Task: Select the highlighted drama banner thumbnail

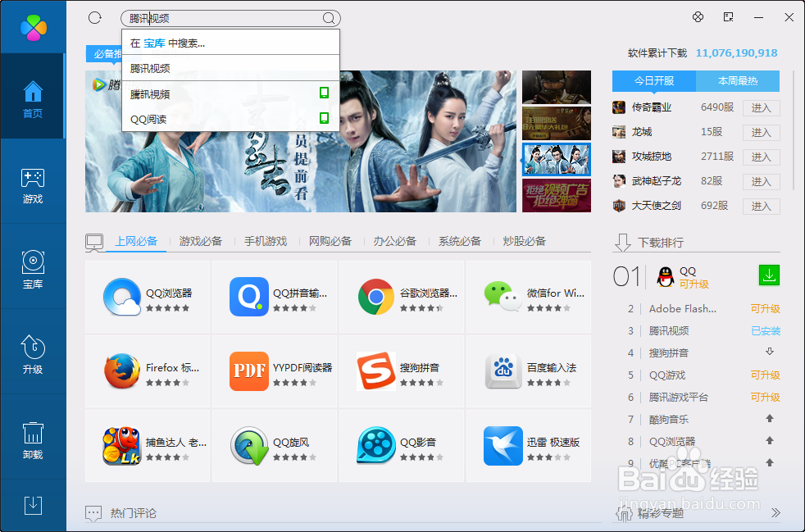Action: point(557,159)
